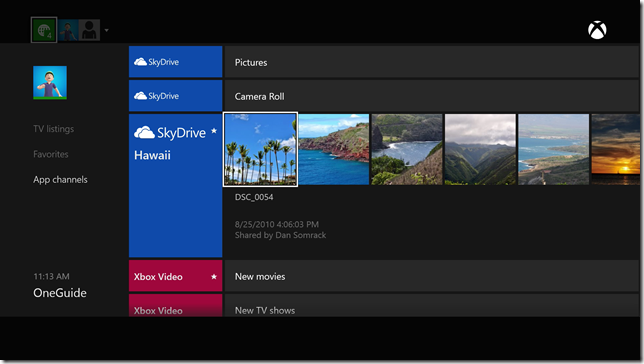The width and height of the screenshot is (644, 364).
Task: Select the avatar profile icon in top bar
Action: click(68, 30)
